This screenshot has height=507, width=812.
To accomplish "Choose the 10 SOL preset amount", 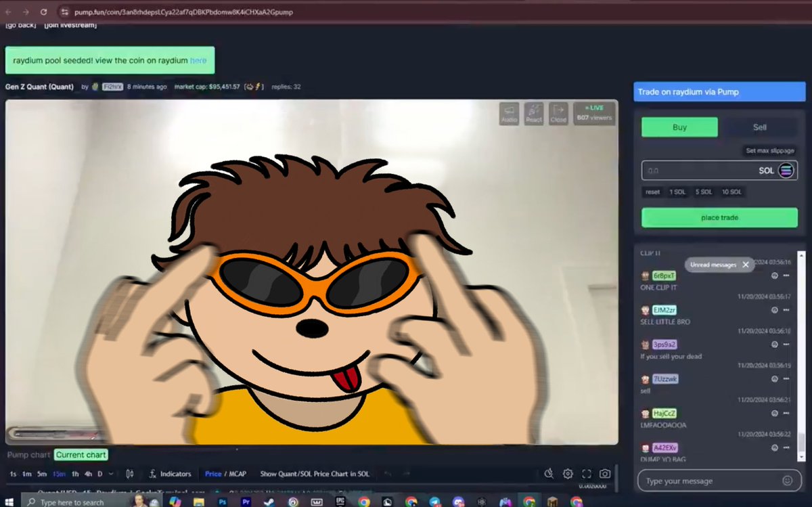I will click(x=731, y=192).
